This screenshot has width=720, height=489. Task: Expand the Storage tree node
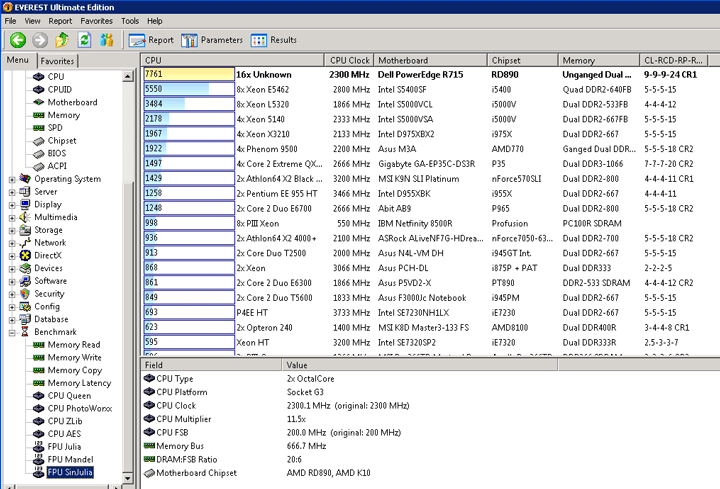click(12, 230)
